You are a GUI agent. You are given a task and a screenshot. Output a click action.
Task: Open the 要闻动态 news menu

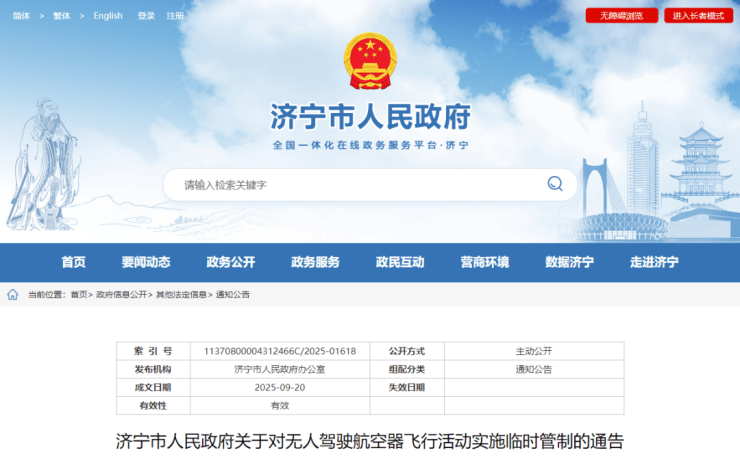tap(146, 262)
